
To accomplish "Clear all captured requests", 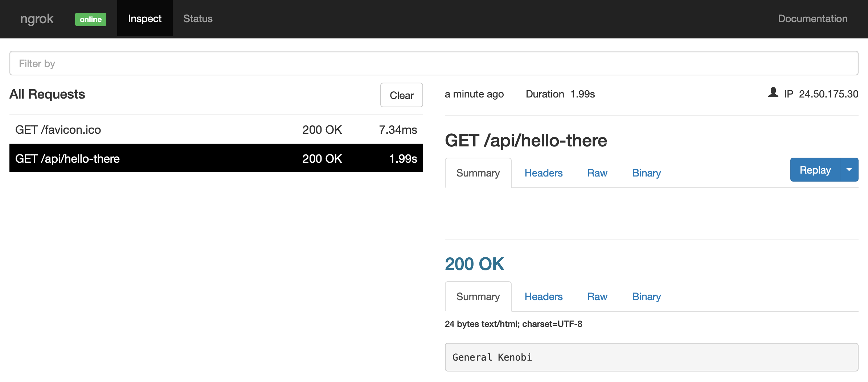I will tap(401, 95).
